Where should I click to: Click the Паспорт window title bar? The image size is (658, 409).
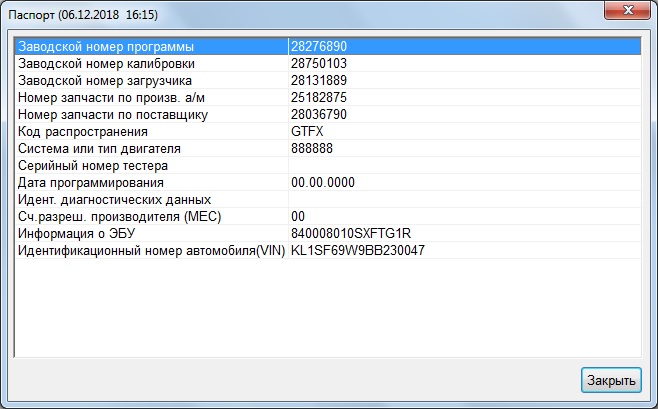point(300,11)
